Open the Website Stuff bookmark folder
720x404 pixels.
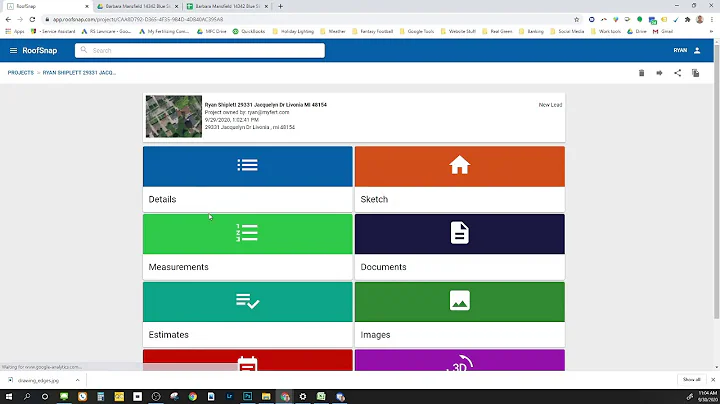(x=458, y=31)
